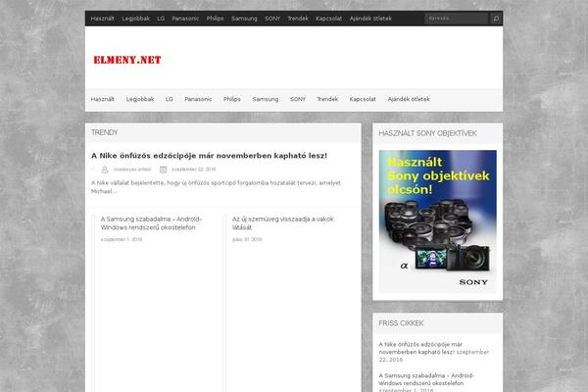Choose LG in the light main menu
Screen dimensions: 588x392
(x=170, y=99)
